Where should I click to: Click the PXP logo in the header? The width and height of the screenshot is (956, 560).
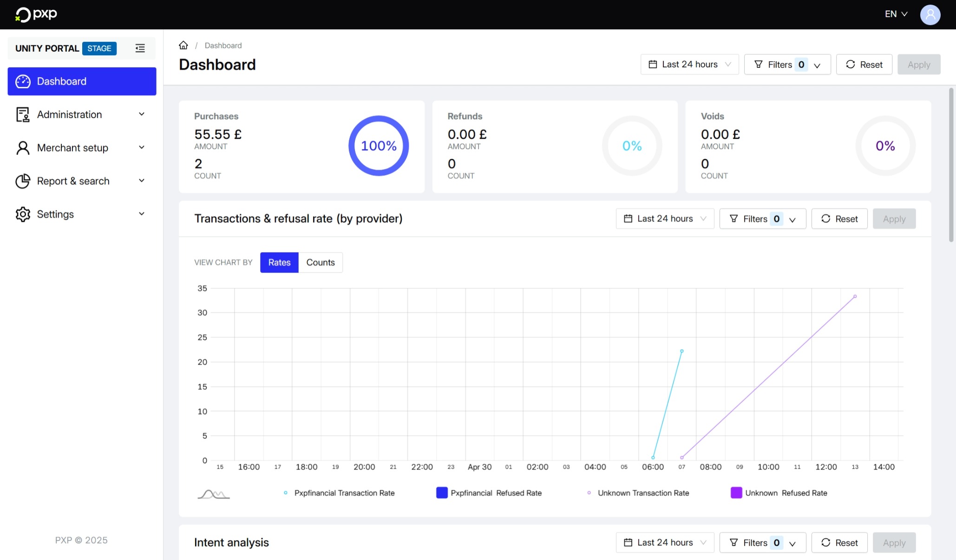(x=36, y=14)
